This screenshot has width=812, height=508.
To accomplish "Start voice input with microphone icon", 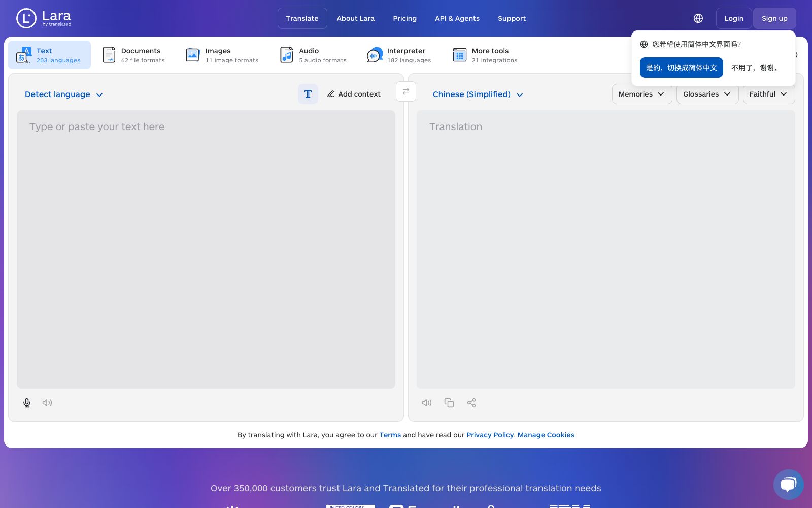I will (27, 403).
